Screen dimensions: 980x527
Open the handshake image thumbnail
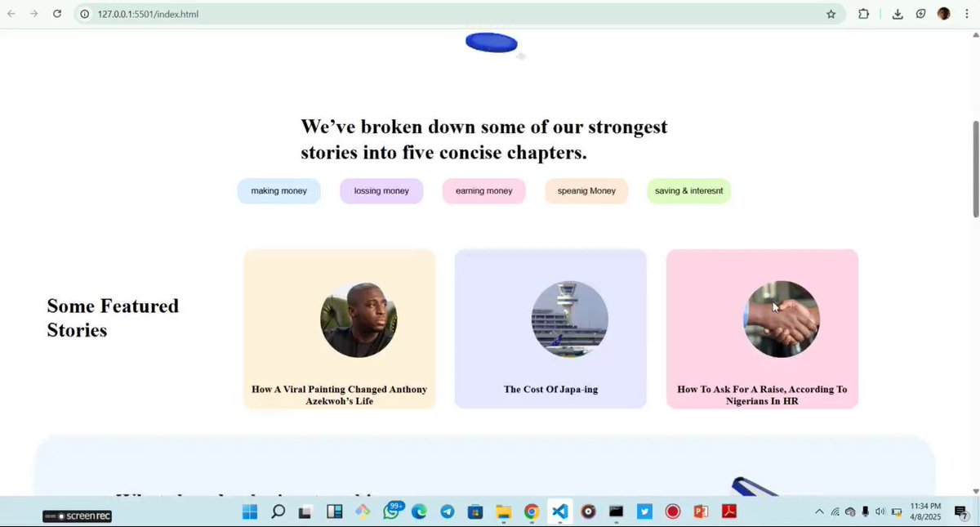[x=782, y=319]
